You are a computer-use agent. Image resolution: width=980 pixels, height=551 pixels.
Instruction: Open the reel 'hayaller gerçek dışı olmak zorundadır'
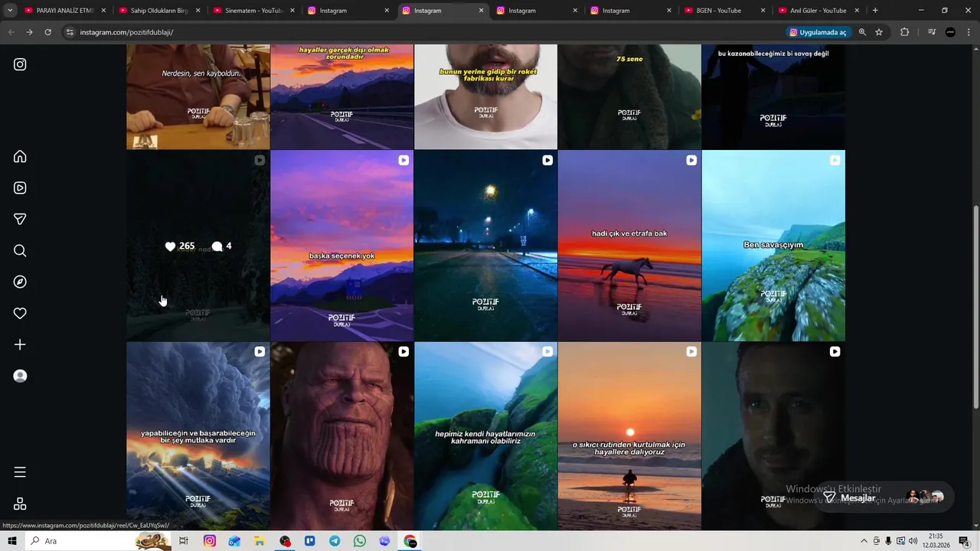point(341,96)
